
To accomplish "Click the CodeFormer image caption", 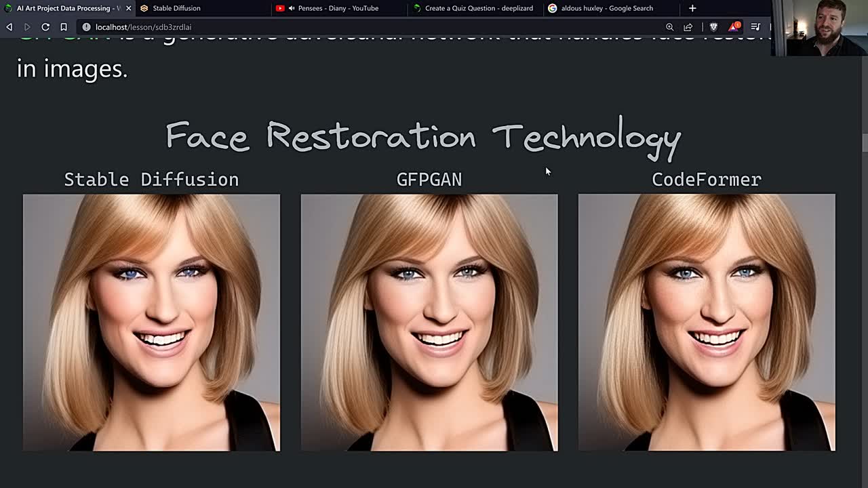I will (707, 180).
